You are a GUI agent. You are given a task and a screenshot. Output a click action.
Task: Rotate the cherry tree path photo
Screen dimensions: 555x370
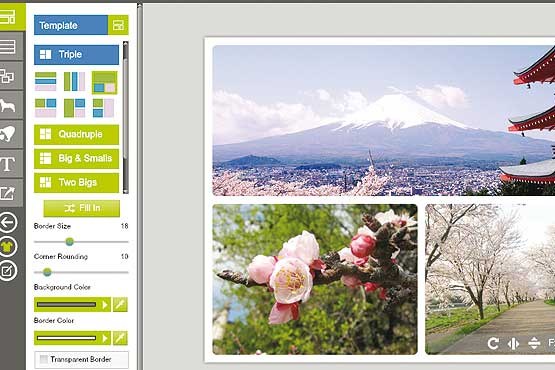click(493, 343)
